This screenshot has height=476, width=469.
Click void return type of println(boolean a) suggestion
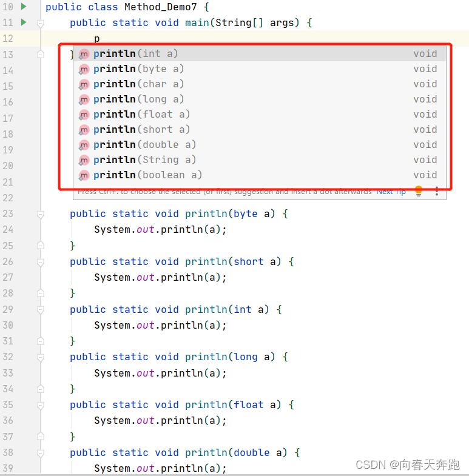[x=425, y=175]
